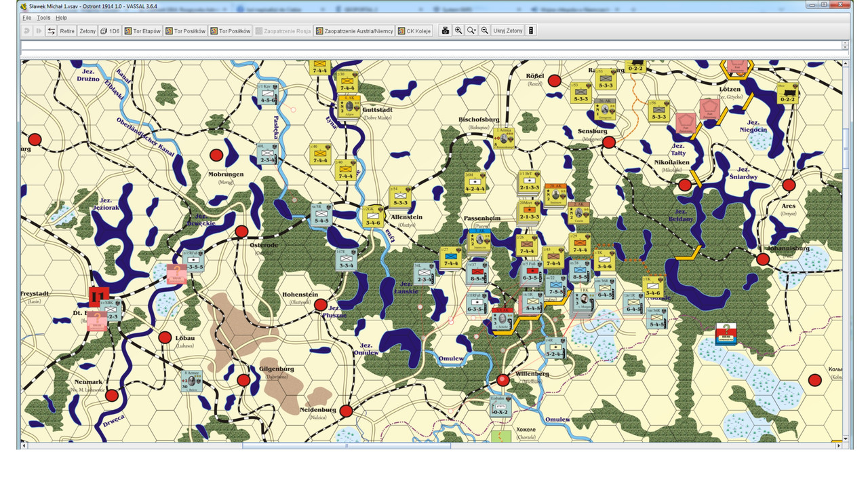The height and width of the screenshot is (486, 868).
Task: Click the Retire toolbar button
Action: [x=67, y=31]
